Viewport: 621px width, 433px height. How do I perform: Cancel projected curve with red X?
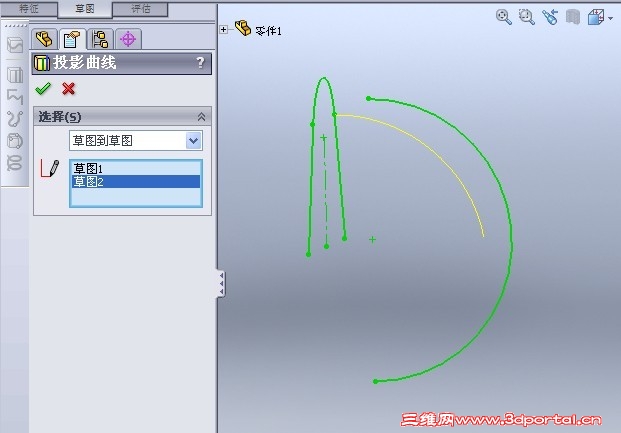pos(69,88)
